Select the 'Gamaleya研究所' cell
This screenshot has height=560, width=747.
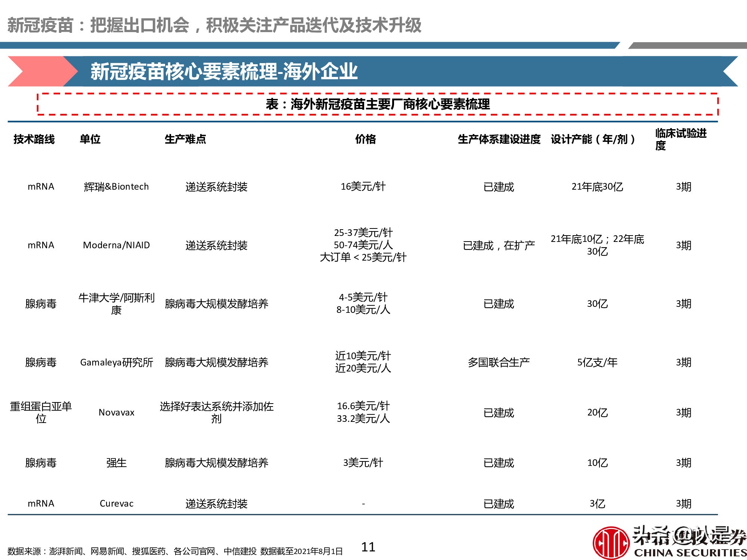117,363
